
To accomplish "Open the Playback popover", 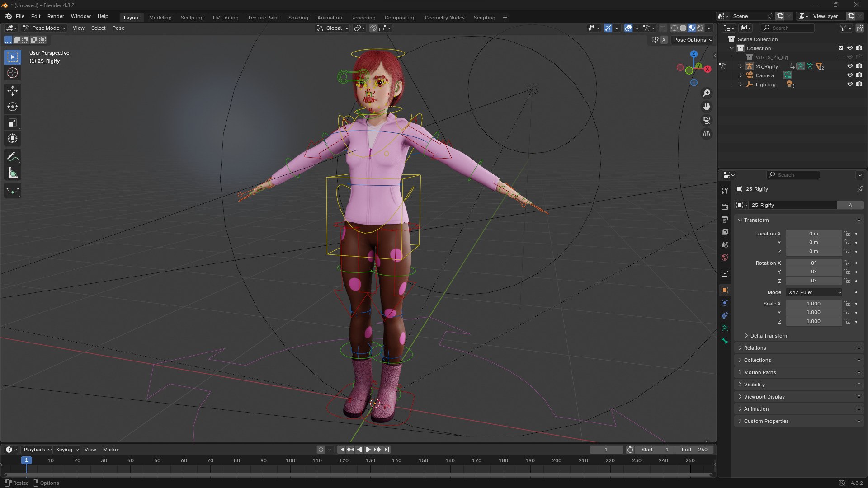I will coord(37,450).
